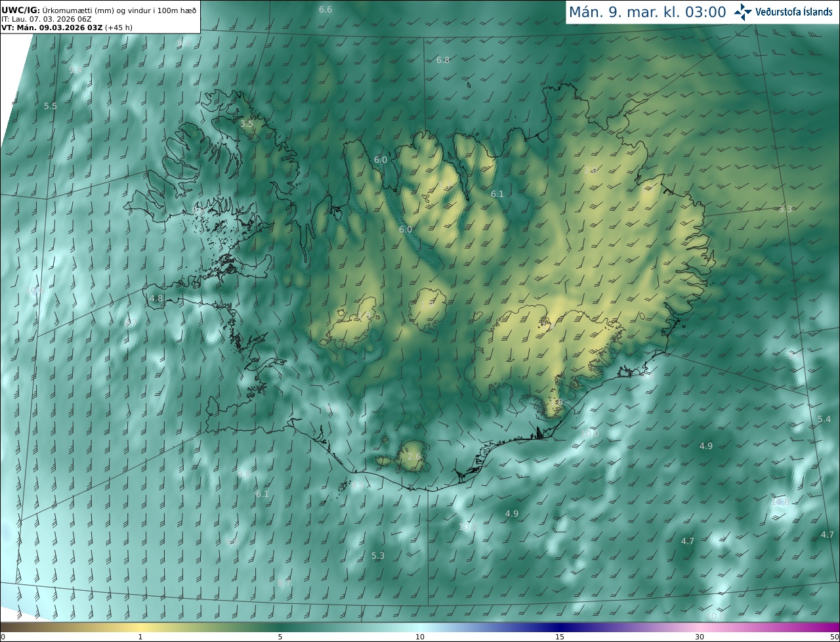This screenshot has width=840, height=642.
Task: Click the 2.6 value on the southern glacier
Action: tap(414, 456)
